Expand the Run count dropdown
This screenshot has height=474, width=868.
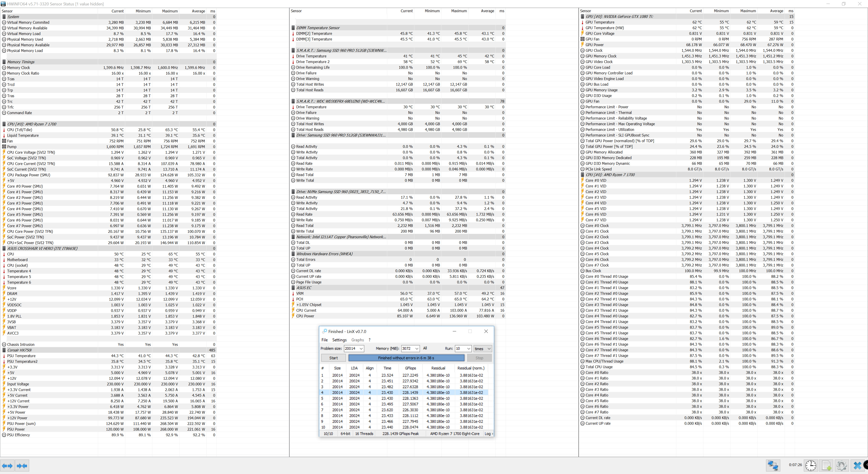click(468, 349)
